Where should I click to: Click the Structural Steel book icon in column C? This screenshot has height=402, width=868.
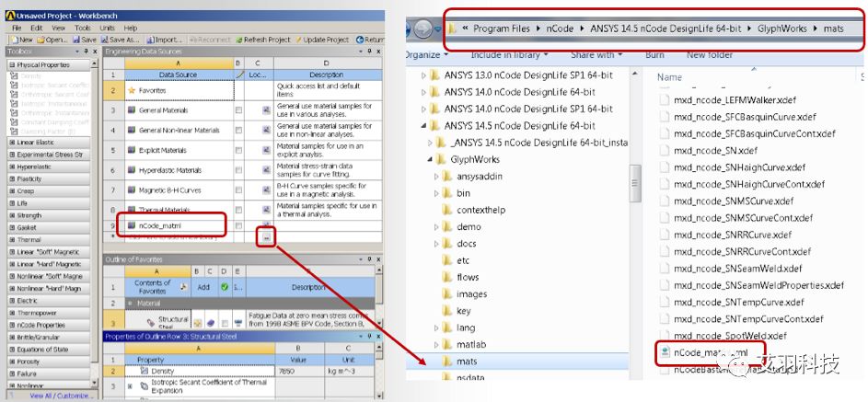(x=211, y=323)
